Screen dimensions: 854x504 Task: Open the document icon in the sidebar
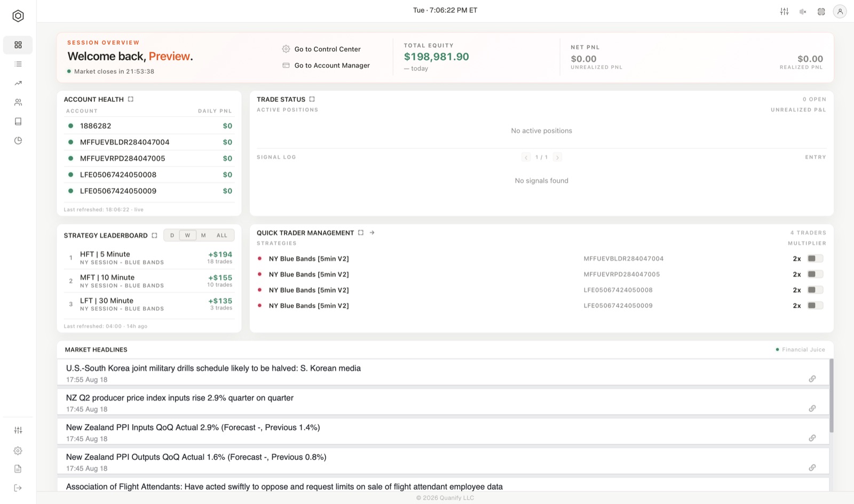click(18, 469)
